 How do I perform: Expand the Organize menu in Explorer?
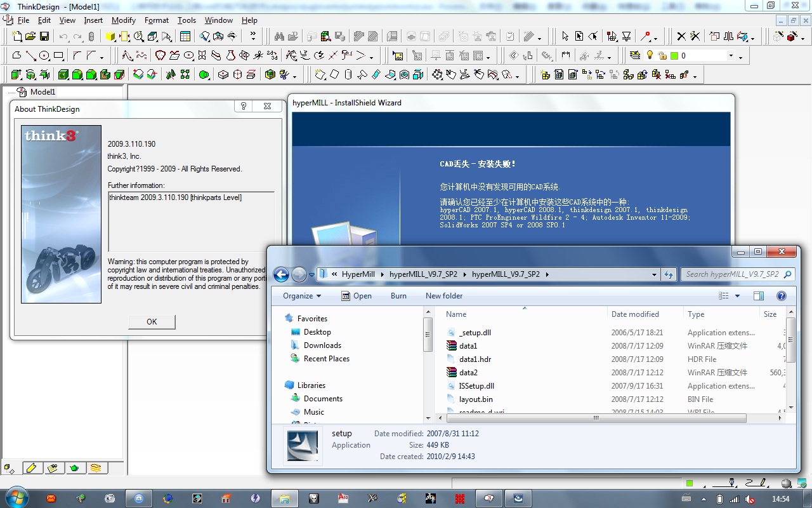[302, 296]
